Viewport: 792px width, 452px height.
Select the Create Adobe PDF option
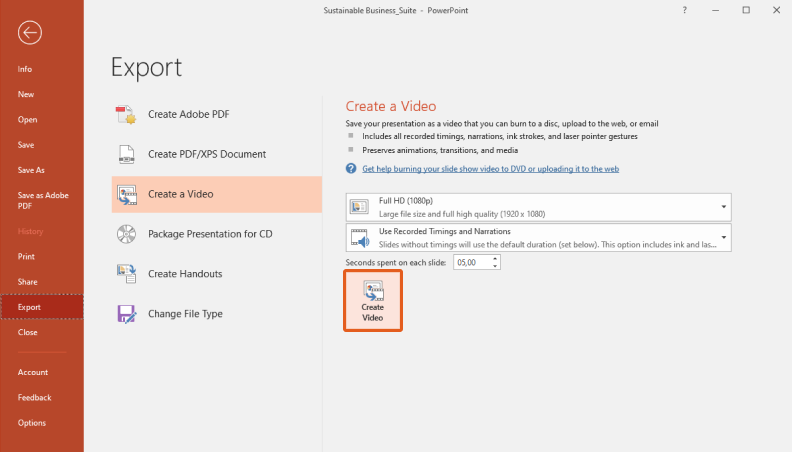pos(217,115)
